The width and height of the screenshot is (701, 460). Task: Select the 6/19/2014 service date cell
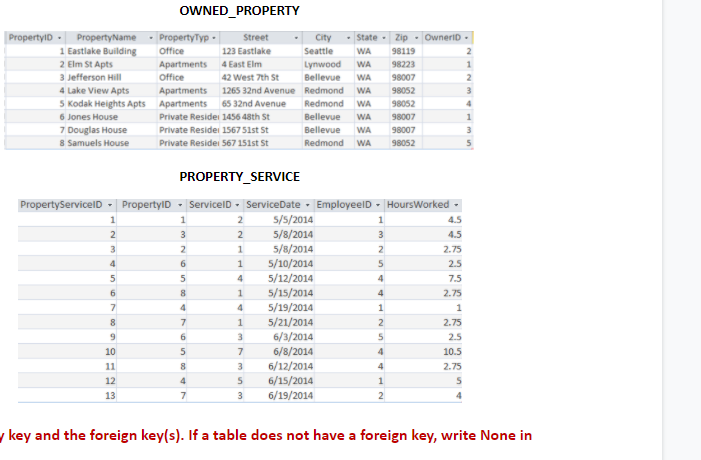[x=279, y=395]
